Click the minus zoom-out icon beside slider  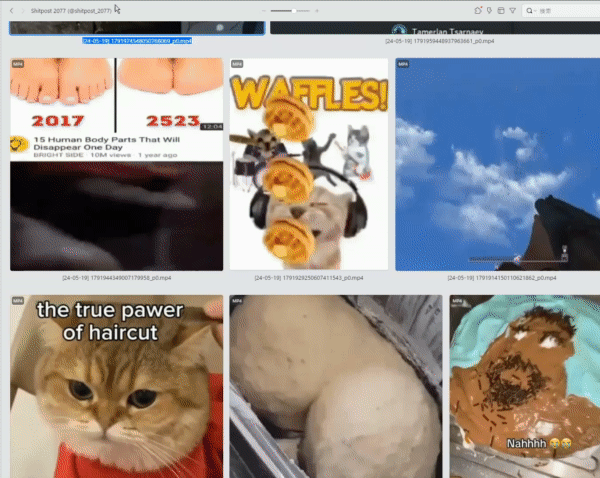click(x=264, y=11)
